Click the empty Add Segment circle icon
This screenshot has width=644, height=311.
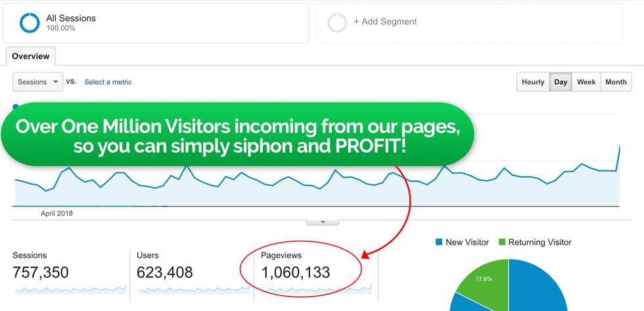click(x=337, y=22)
